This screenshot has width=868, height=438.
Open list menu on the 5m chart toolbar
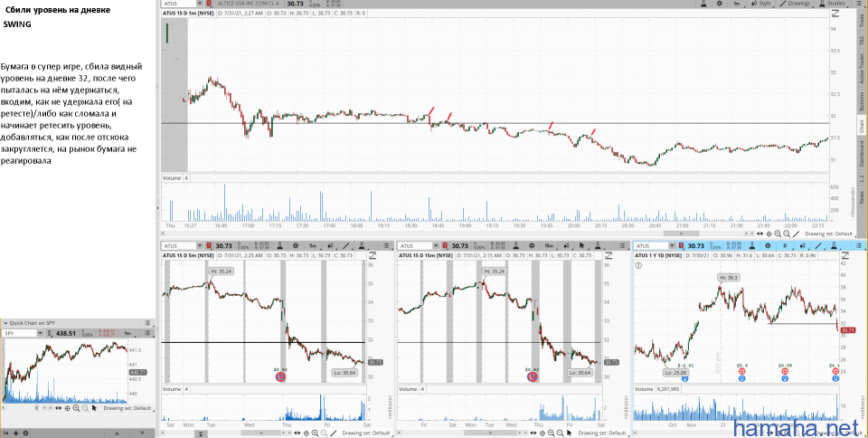pos(386,246)
